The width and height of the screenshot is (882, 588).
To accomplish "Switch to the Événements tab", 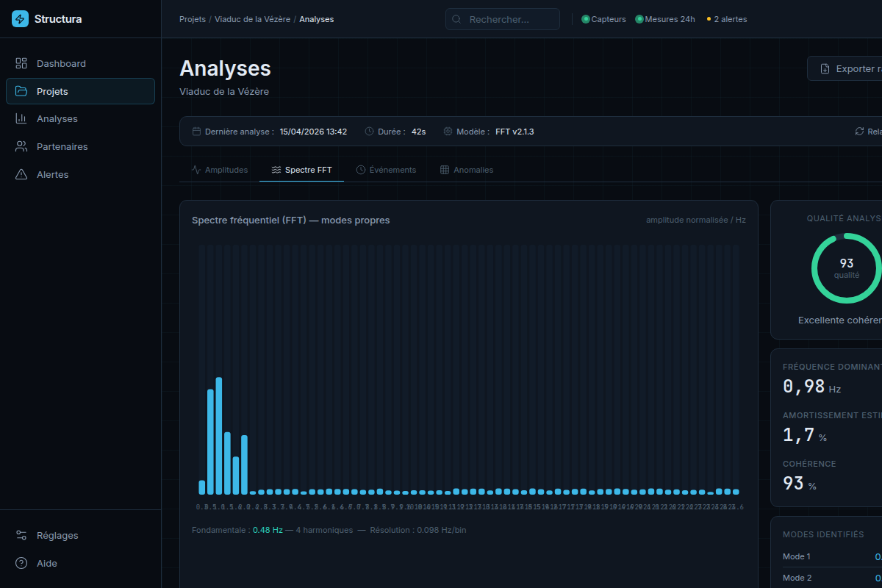I will coord(386,170).
